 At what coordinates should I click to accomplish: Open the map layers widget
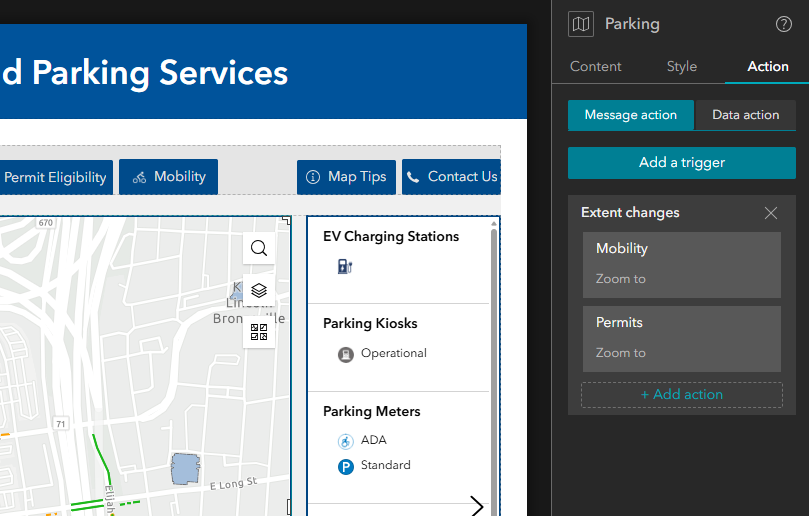[259, 290]
